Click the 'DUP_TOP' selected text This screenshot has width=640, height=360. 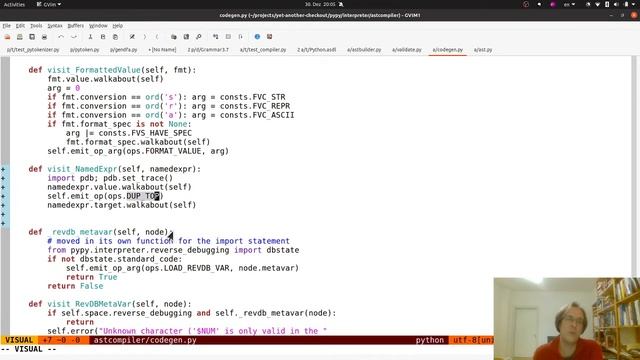(143, 196)
